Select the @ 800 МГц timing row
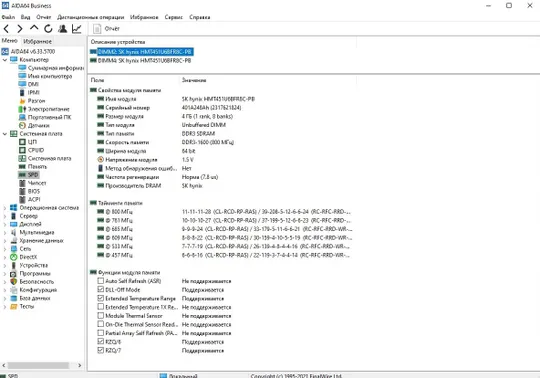 pos(224,212)
